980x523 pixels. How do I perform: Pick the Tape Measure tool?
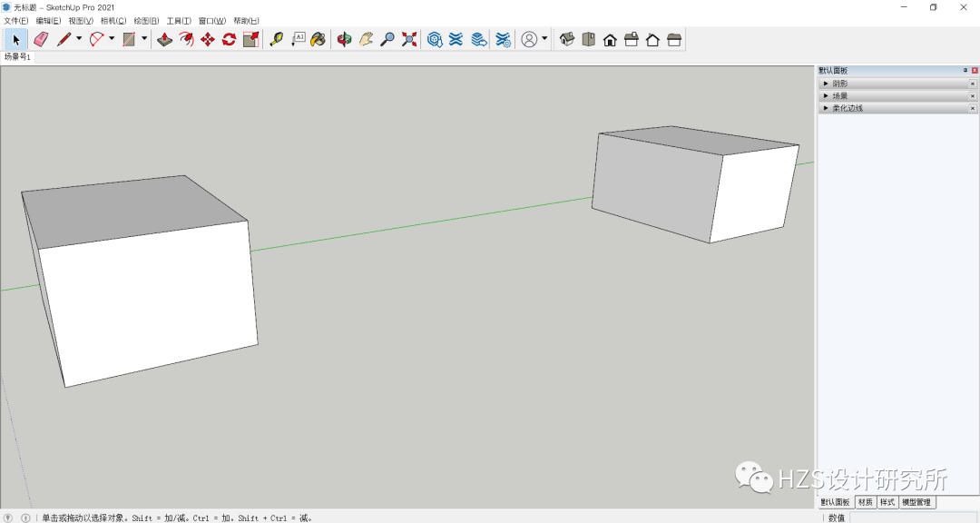[277, 39]
